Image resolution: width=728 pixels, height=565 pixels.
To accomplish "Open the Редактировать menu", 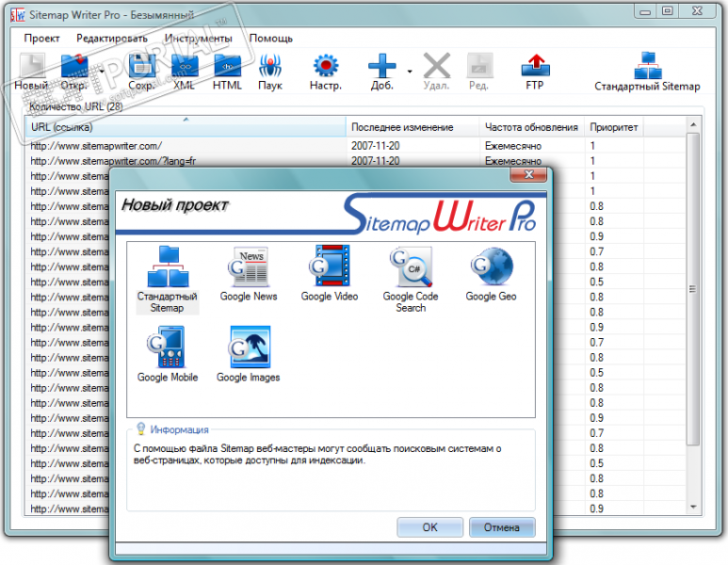I will pos(112,38).
